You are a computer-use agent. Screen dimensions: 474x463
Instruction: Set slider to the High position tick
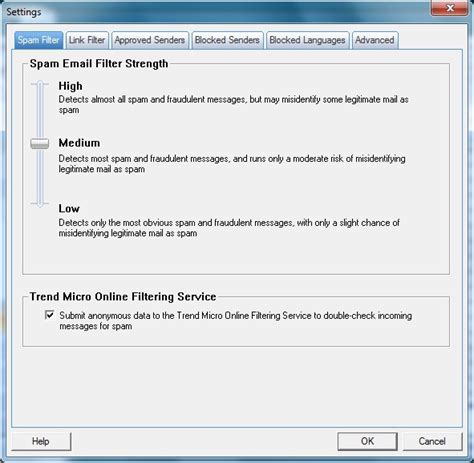pyautogui.click(x=40, y=84)
